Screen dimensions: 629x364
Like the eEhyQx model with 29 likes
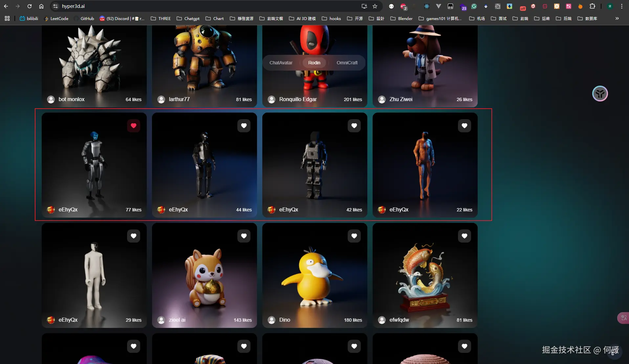coord(134,236)
